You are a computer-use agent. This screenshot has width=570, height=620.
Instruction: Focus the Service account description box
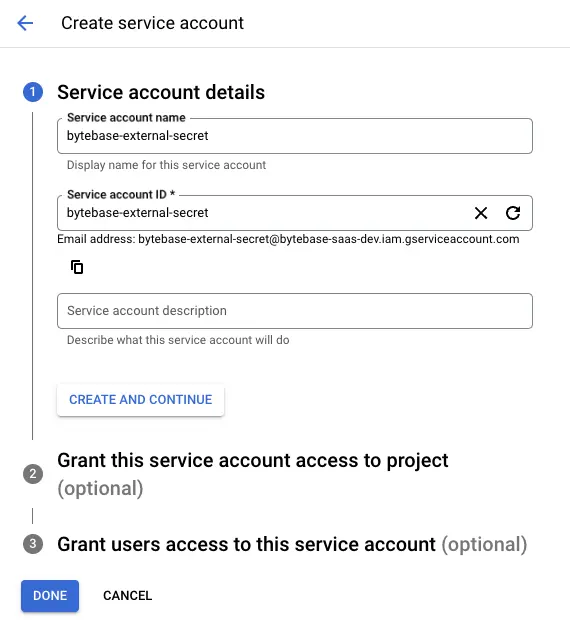click(295, 311)
